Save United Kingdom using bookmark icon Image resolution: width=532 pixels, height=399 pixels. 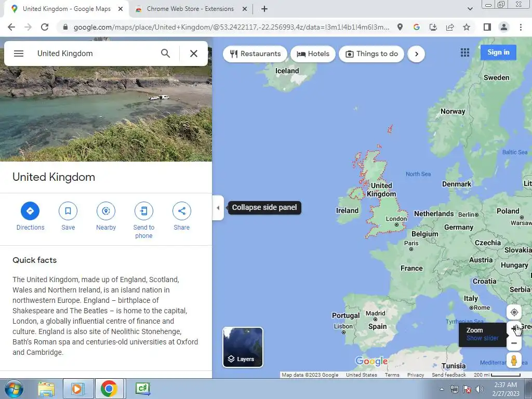tap(68, 211)
